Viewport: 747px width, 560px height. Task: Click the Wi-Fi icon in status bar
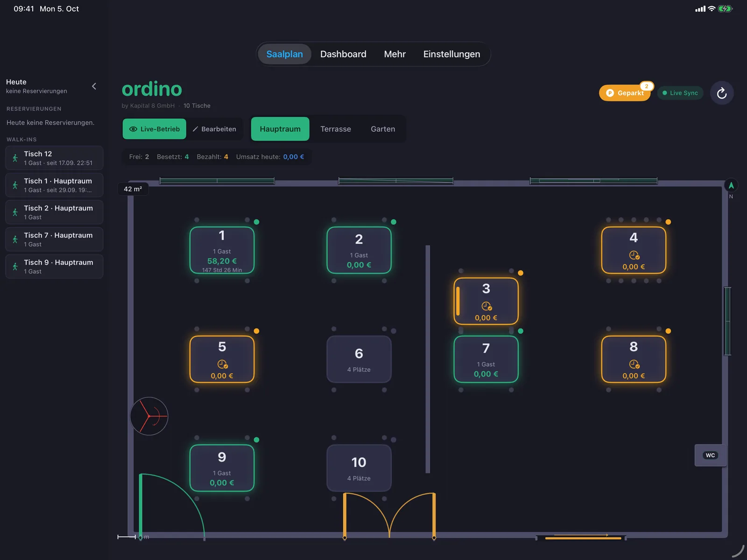(x=712, y=9)
